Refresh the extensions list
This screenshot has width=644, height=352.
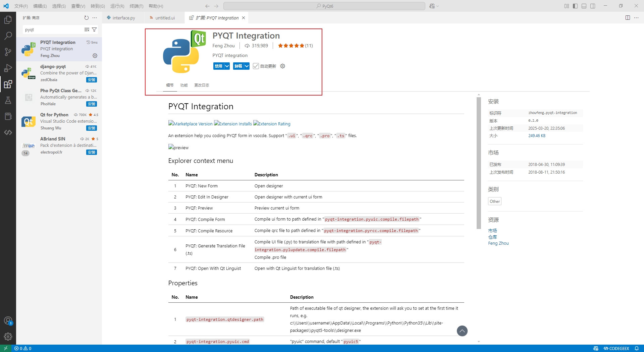pyautogui.click(x=87, y=18)
